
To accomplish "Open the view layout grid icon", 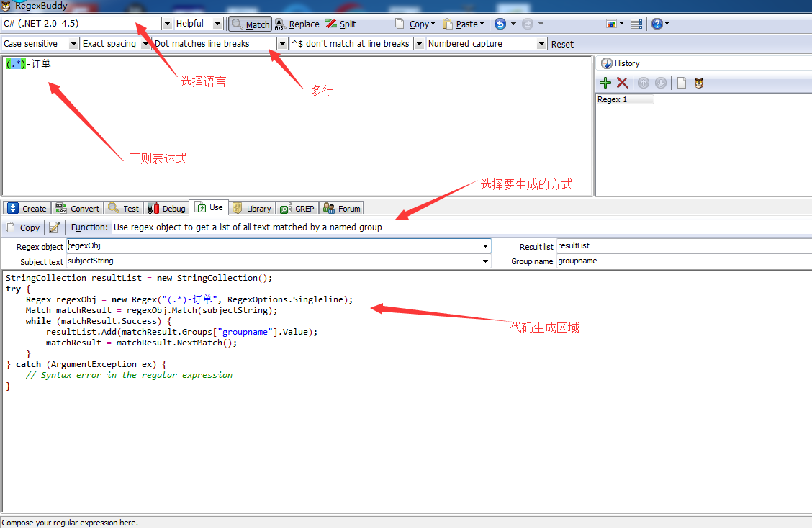I will tap(612, 24).
